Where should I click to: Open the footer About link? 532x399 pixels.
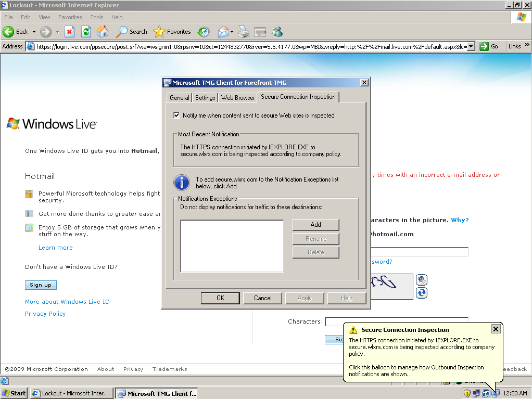tap(106, 369)
